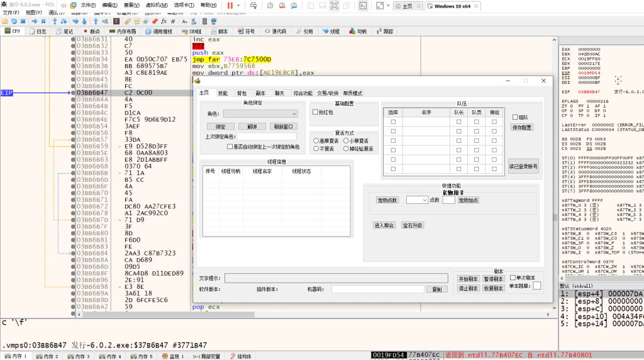Check the 单次刷本 checkbox
Image resolution: width=644 pixels, height=360 pixels.
coord(513,278)
